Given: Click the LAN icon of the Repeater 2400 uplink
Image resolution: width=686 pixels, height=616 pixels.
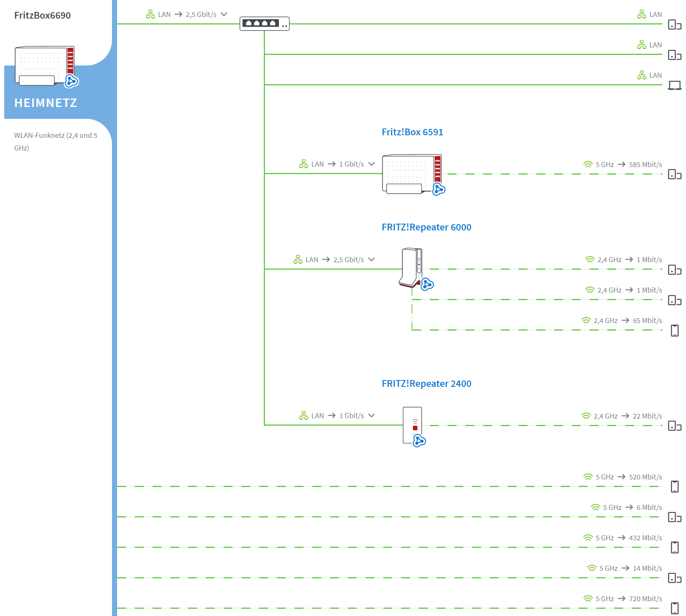Looking at the screenshot, I should 303,416.
